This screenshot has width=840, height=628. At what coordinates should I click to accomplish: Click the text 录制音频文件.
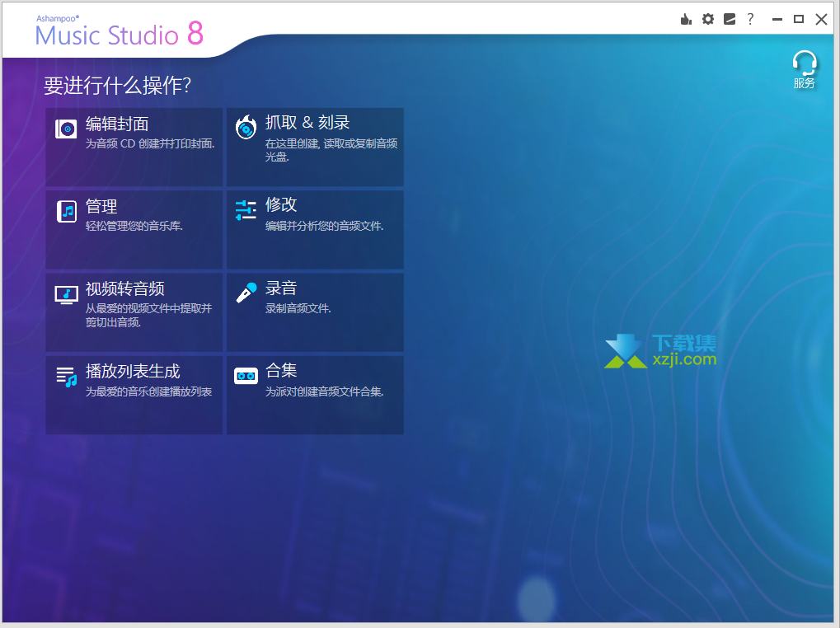(x=298, y=308)
